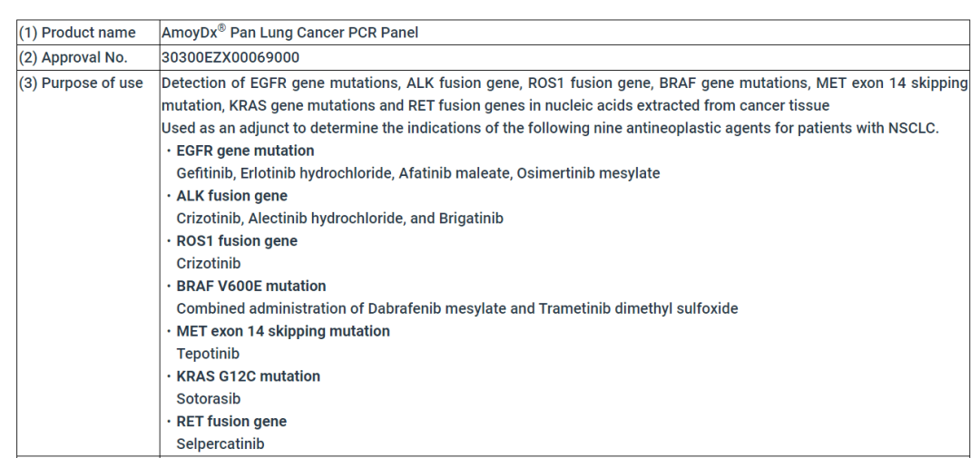Click the "RET fusion gene" bold heading
The height and width of the screenshot is (458, 980).
click(x=231, y=421)
